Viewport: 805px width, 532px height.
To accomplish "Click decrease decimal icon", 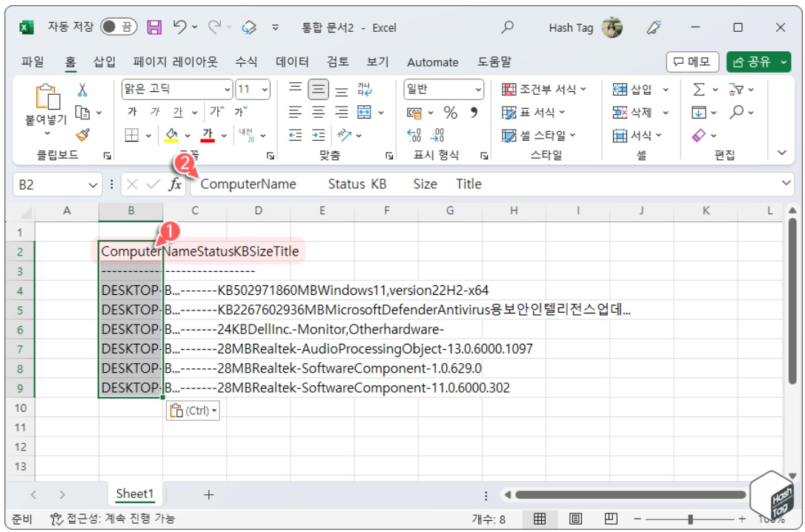I will (x=437, y=135).
